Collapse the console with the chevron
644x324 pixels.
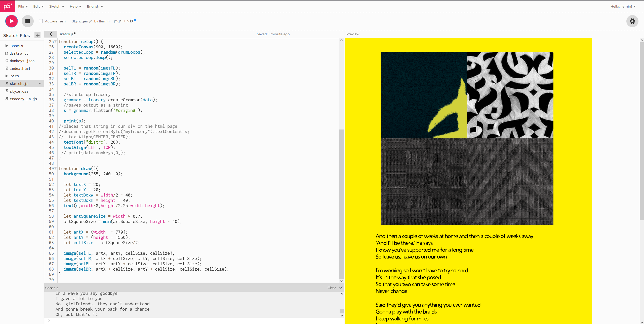pyautogui.click(x=341, y=287)
